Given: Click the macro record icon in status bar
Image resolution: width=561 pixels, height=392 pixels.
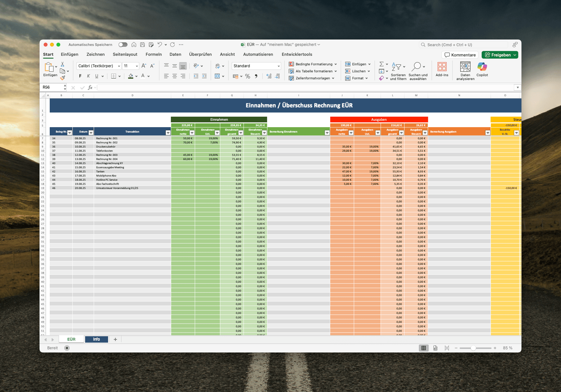Looking at the screenshot, I should point(67,348).
